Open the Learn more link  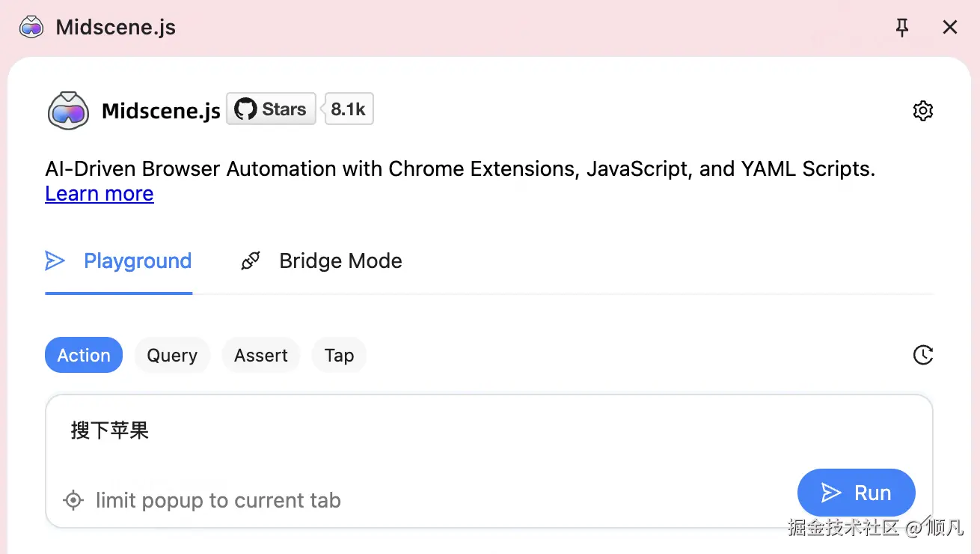pos(99,194)
